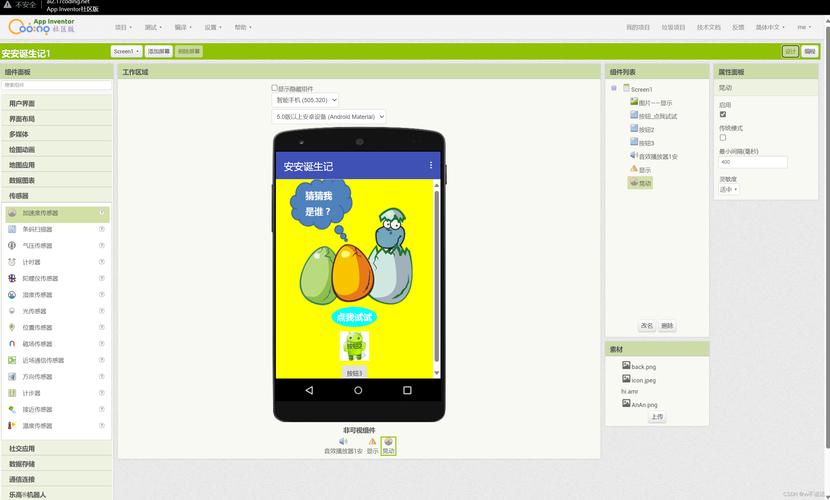Pick the barcode scanner component icon
830x500 pixels.
pyautogui.click(x=12, y=229)
